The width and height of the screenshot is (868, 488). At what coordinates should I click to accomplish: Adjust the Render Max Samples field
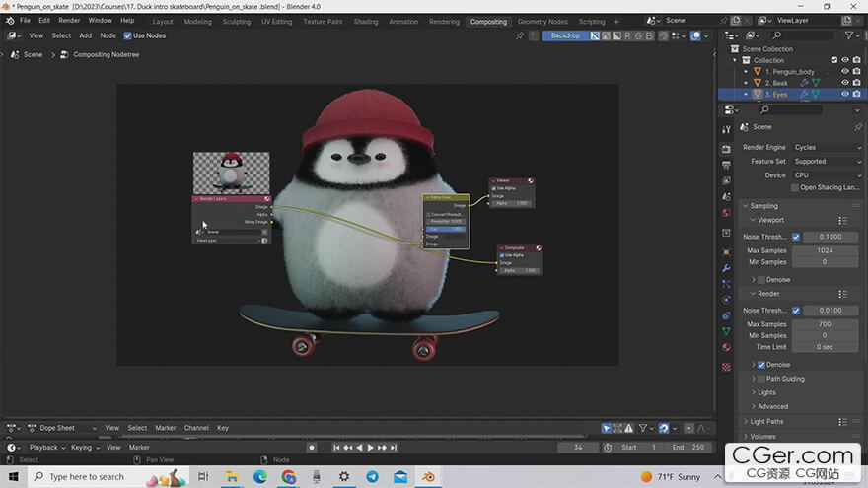pyautogui.click(x=825, y=324)
